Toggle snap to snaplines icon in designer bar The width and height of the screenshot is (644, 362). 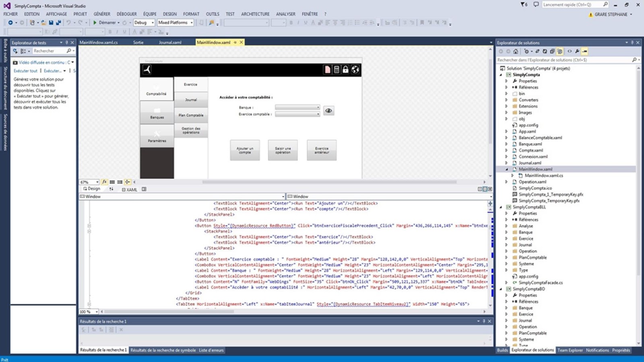coord(128,182)
